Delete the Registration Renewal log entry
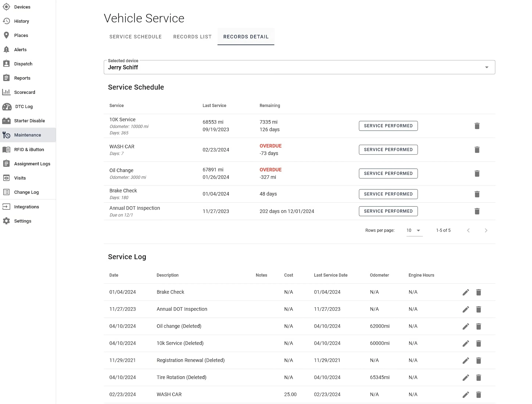Image resolution: width=532 pixels, height=404 pixels. pyautogui.click(x=479, y=360)
